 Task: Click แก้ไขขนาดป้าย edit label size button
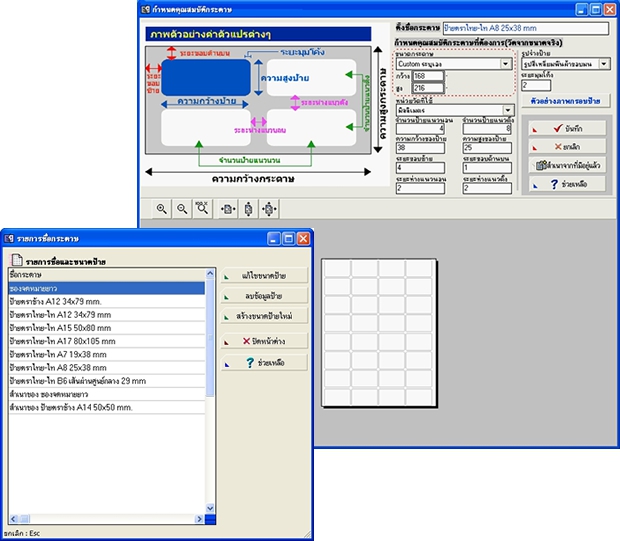point(264,276)
